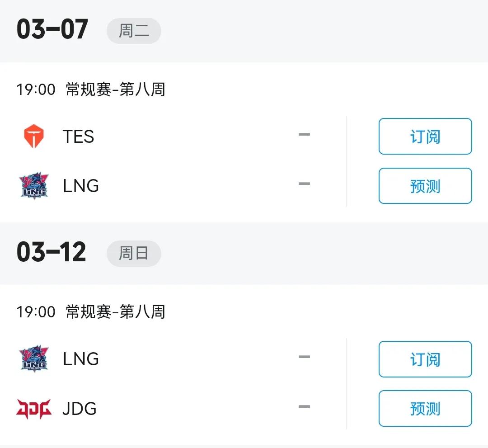This screenshot has width=488, height=448.
Task: Click the score dash beside JDG
Action: pyautogui.click(x=304, y=406)
